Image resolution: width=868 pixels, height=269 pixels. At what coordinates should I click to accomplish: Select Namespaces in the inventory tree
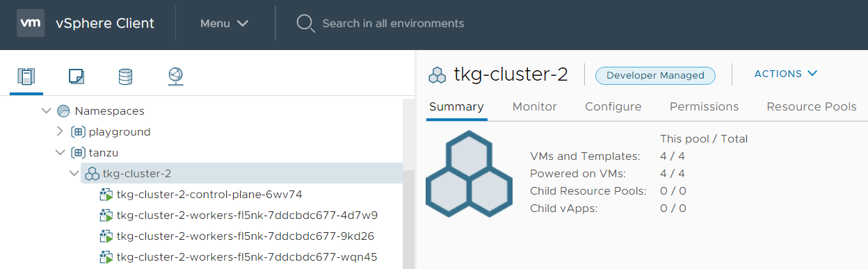point(109,111)
